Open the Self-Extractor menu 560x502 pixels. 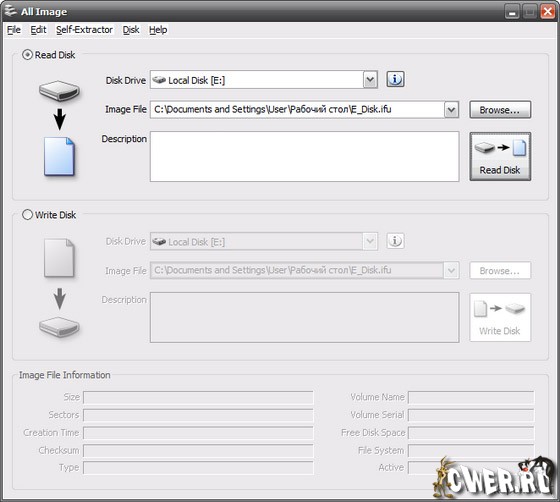click(x=84, y=30)
